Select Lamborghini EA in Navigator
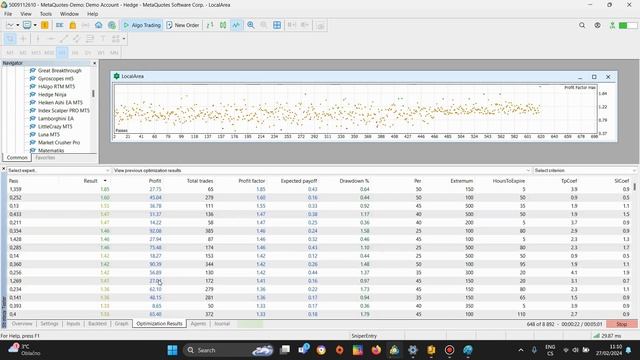This screenshot has width=640, height=360. pos(56,118)
